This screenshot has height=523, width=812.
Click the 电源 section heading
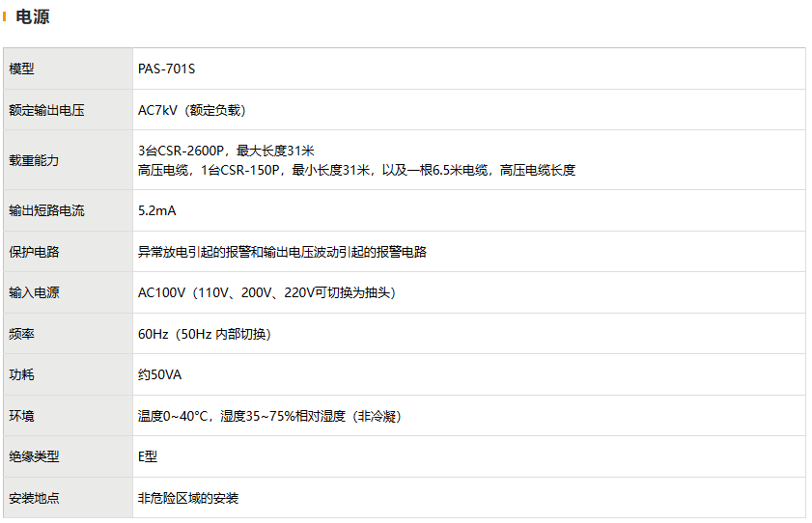click(x=32, y=16)
